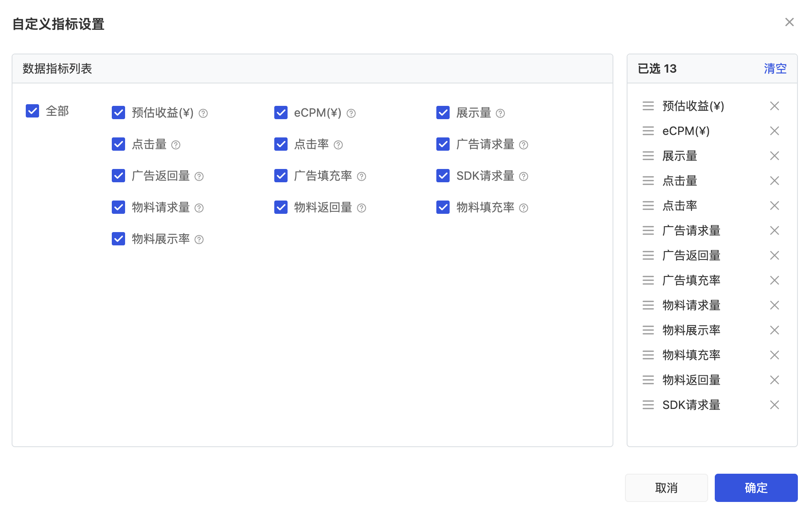Uncheck the 全部 select-all checkbox

[32, 111]
